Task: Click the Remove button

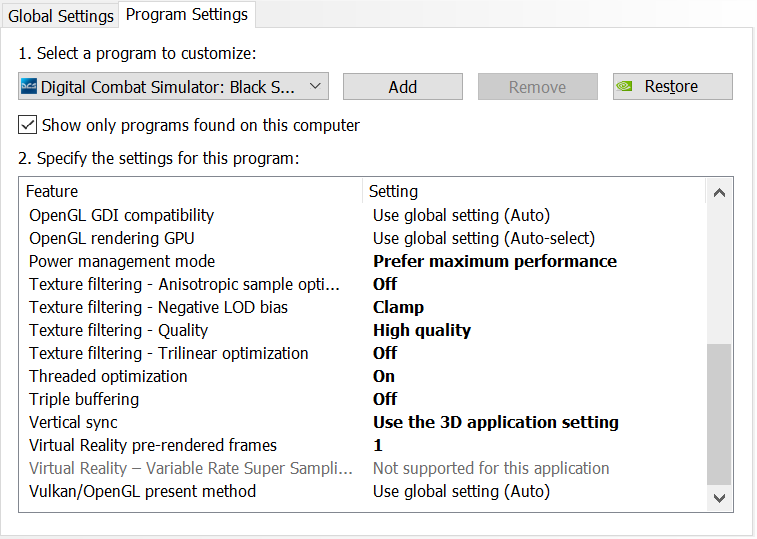Action: pos(537,87)
